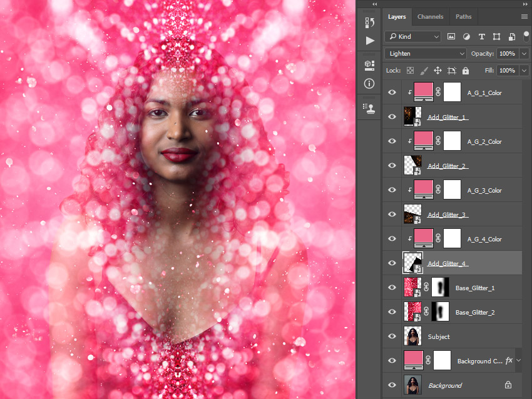The height and width of the screenshot is (399, 532).
Task: Click the Fill value field
Action: [508, 71]
